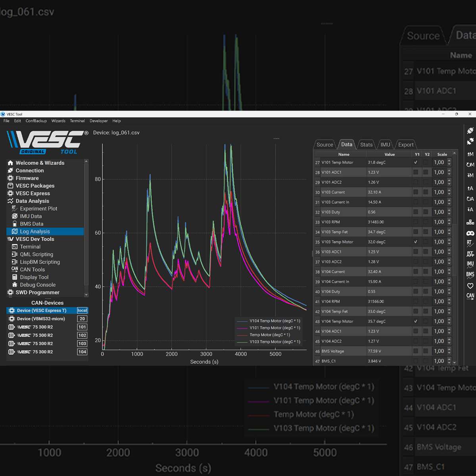Screen dimensions: 476x476
Task: Uncheck Y1 for V104 Temp Motor
Action: [416, 321]
